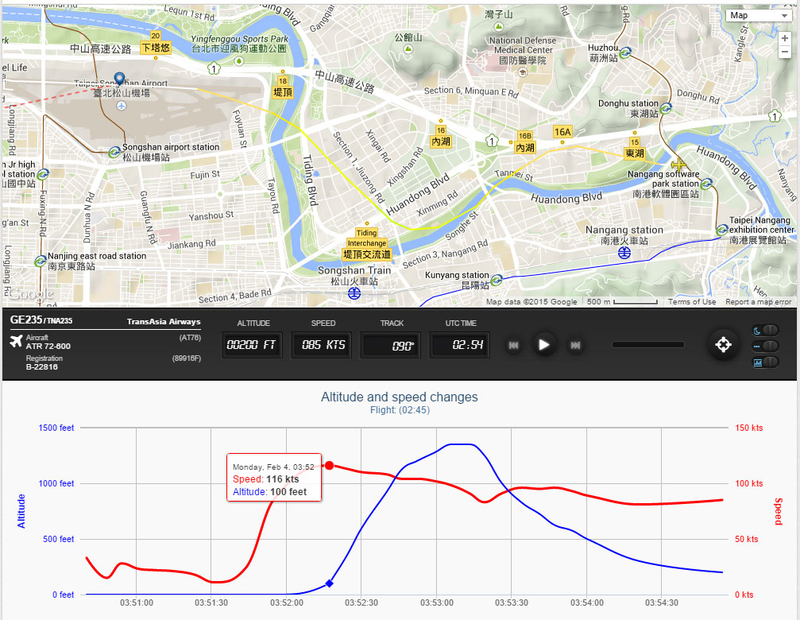Image resolution: width=800 pixels, height=620 pixels.
Task: Click highway exit 20 下塔悠 badge
Action: (x=156, y=43)
